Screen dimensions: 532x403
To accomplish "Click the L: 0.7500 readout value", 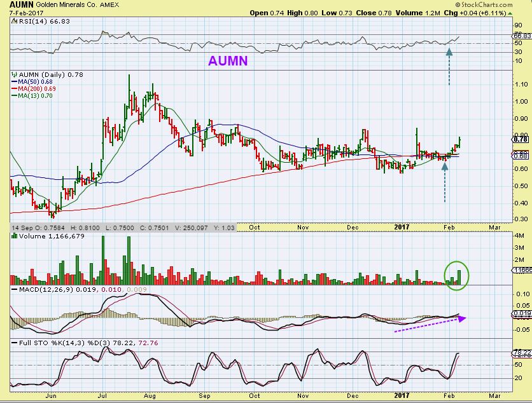I will click(x=120, y=228).
